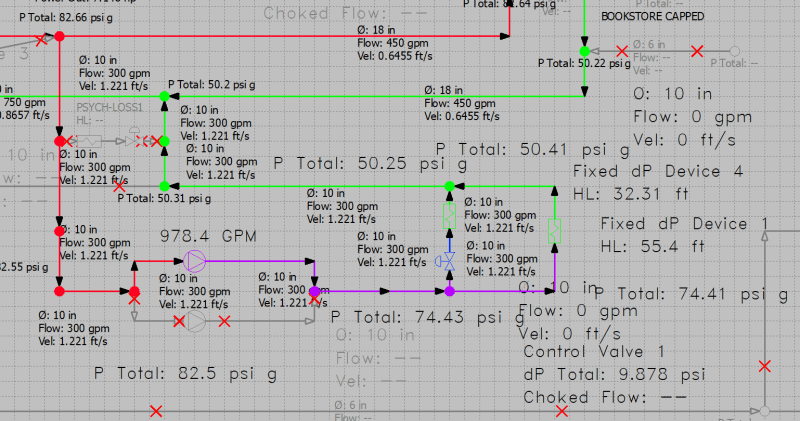Click the HL: 55.4 ft value

pyautogui.click(x=653, y=247)
